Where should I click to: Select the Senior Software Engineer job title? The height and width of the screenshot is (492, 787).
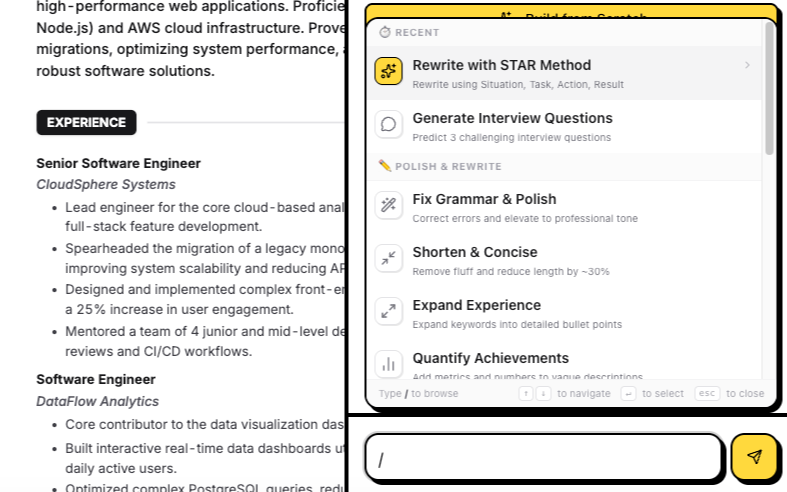tap(118, 163)
